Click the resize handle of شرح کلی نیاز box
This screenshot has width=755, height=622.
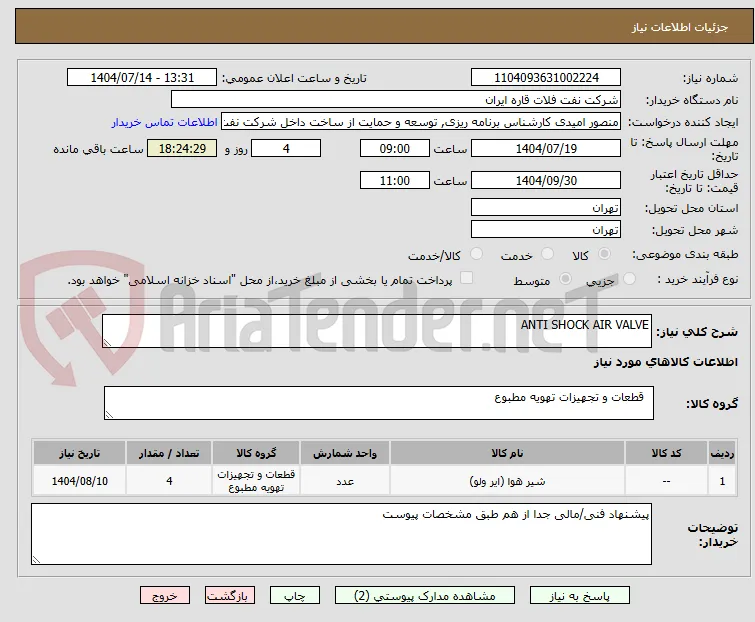[x=107, y=342]
